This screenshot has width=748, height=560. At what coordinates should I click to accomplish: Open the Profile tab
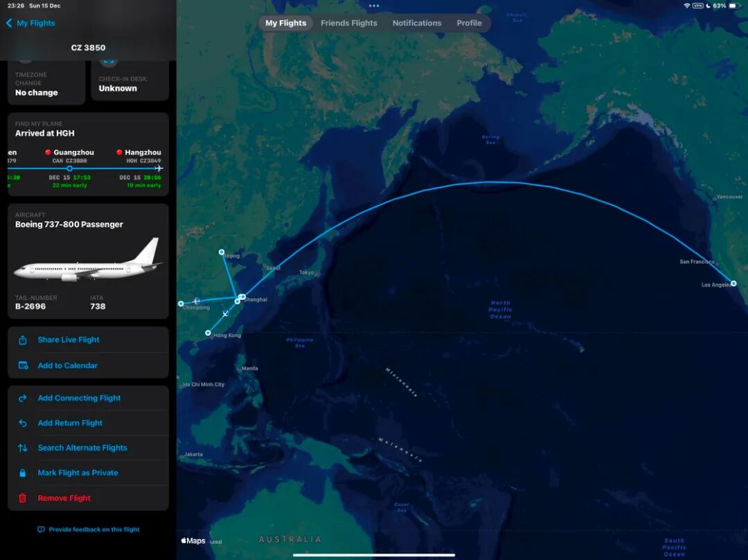469,23
